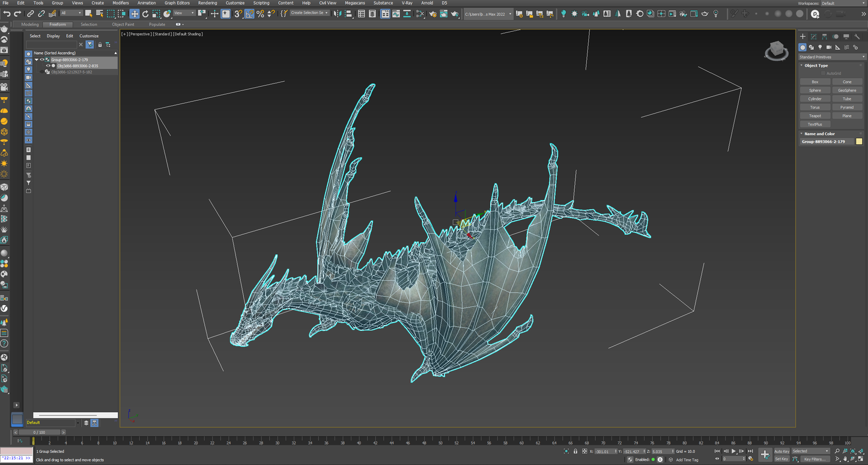Select the Shapes category icon
This screenshot has width=868, height=465.
click(812, 47)
